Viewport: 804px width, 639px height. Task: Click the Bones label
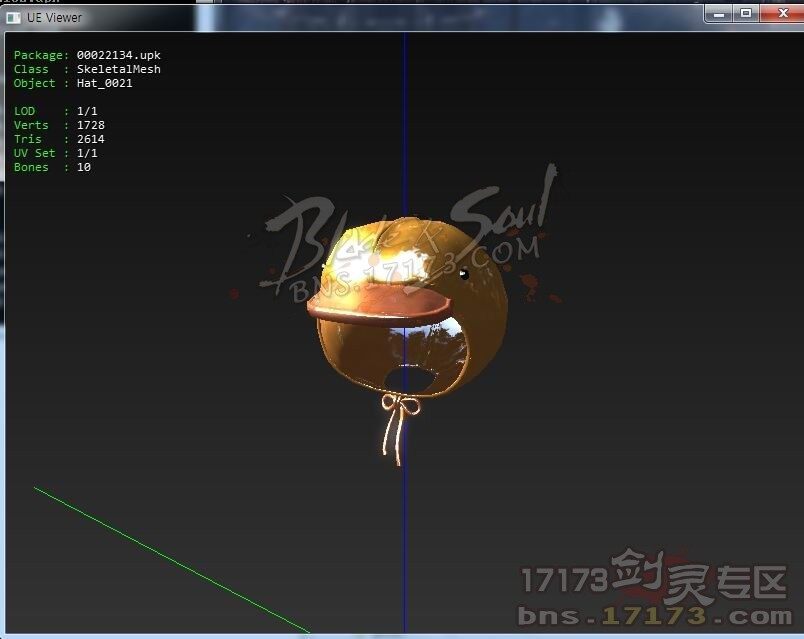pos(31,167)
